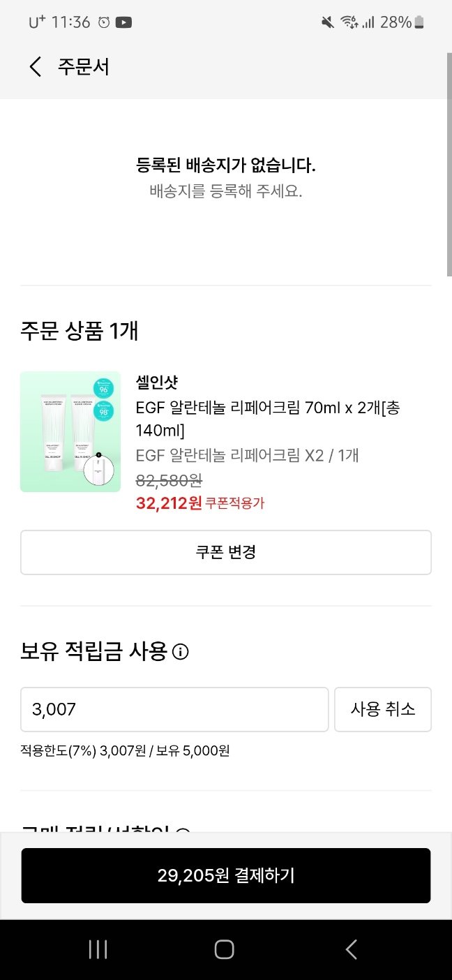Open Android recent apps button
The width and height of the screenshot is (452, 980).
[x=98, y=949]
